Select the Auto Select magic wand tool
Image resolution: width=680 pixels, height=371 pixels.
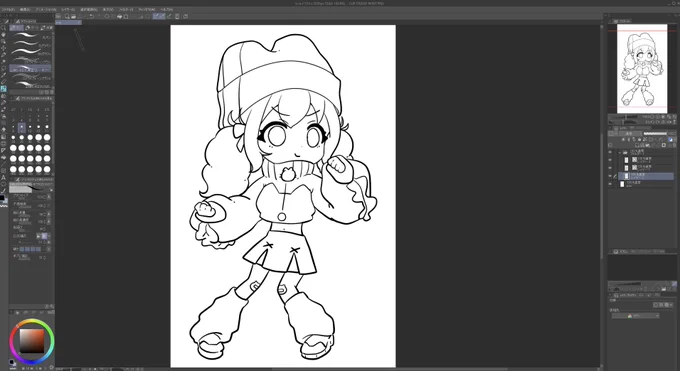pos(3,61)
